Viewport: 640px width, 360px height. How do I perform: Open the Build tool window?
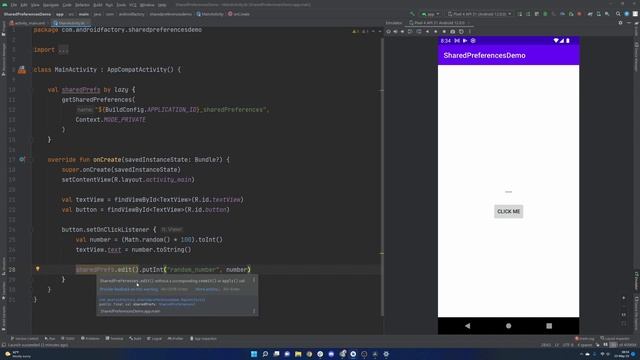(x=135, y=339)
